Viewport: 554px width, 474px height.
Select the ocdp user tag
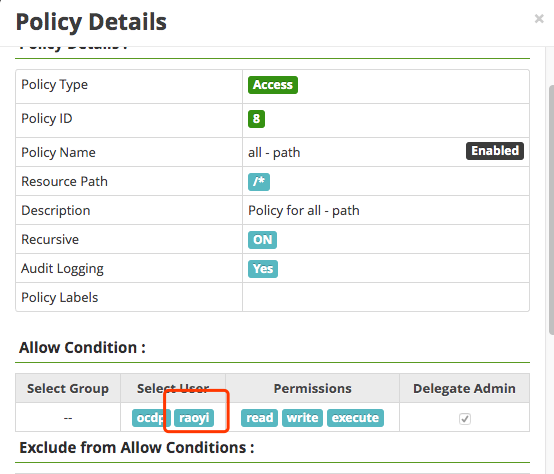point(151,418)
